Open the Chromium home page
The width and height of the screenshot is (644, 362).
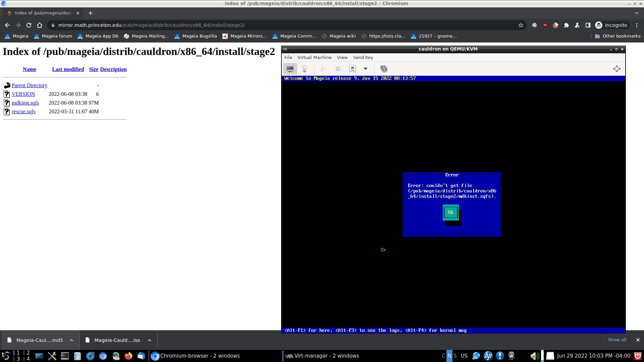[40, 25]
